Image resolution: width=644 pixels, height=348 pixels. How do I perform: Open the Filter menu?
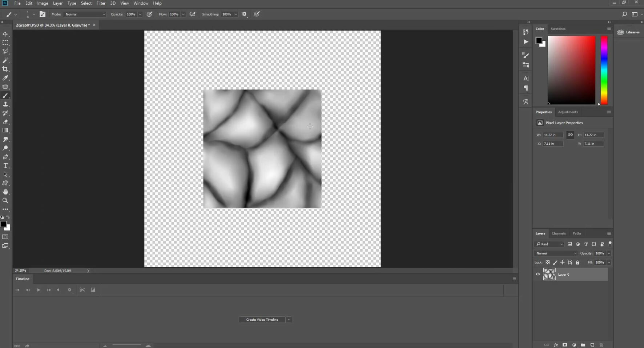[x=101, y=3]
